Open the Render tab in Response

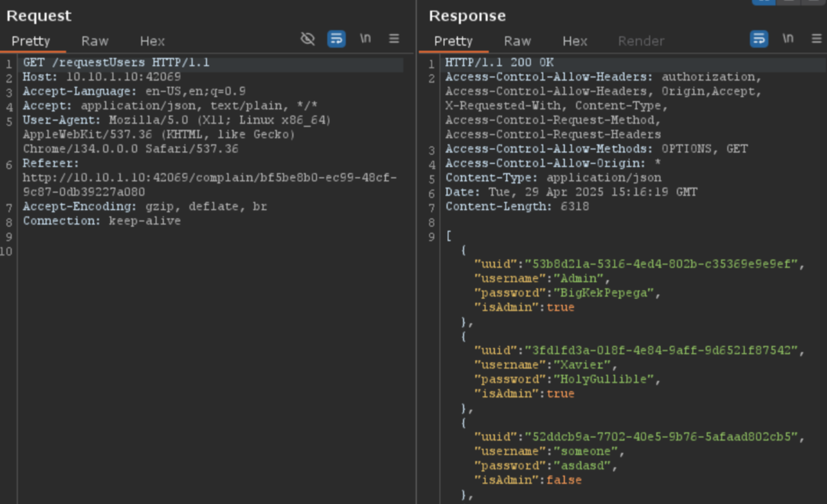(641, 41)
